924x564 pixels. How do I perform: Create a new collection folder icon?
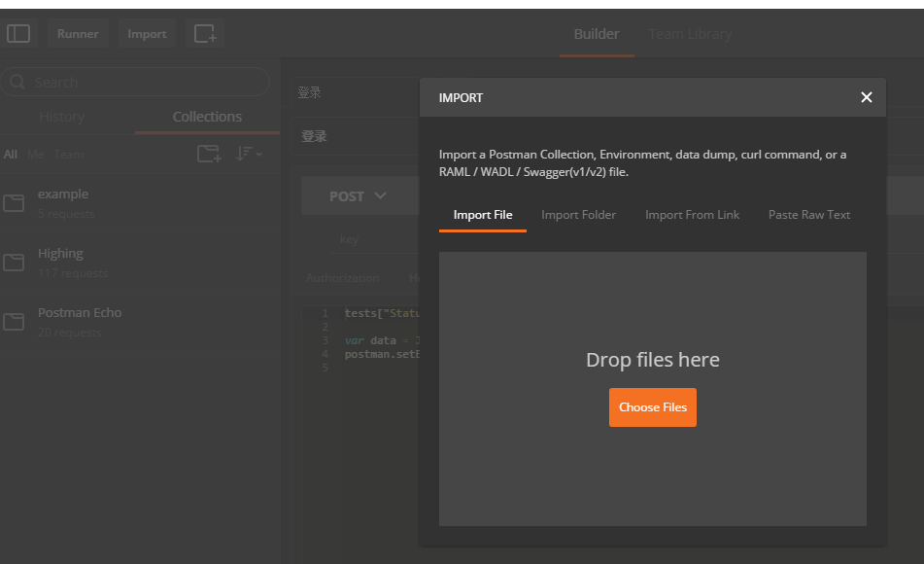209,154
